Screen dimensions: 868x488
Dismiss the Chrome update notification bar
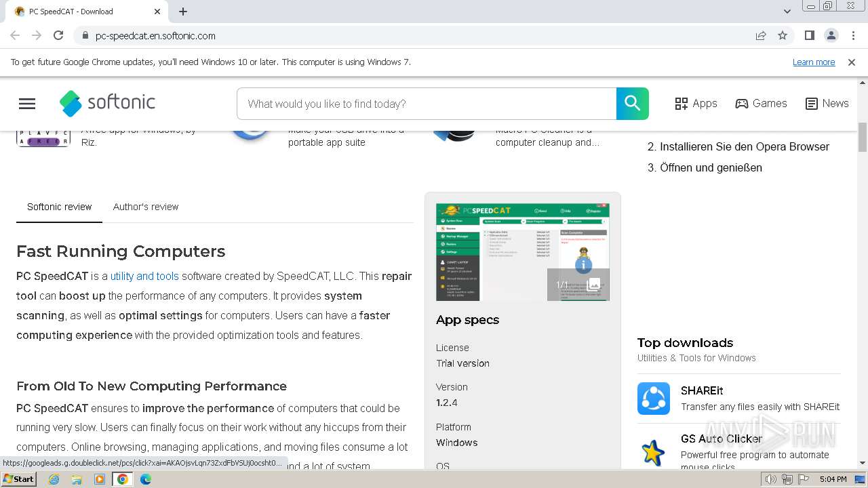[x=852, y=62]
